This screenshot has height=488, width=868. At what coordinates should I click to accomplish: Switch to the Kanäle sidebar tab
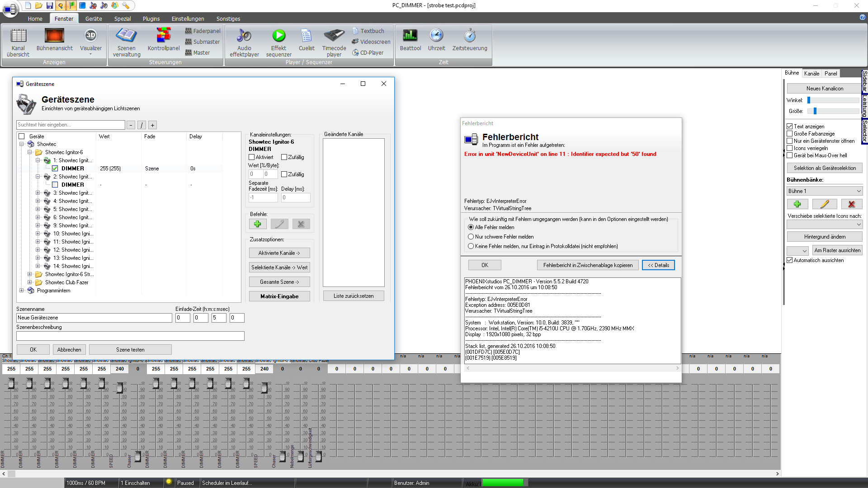pyautogui.click(x=811, y=73)
